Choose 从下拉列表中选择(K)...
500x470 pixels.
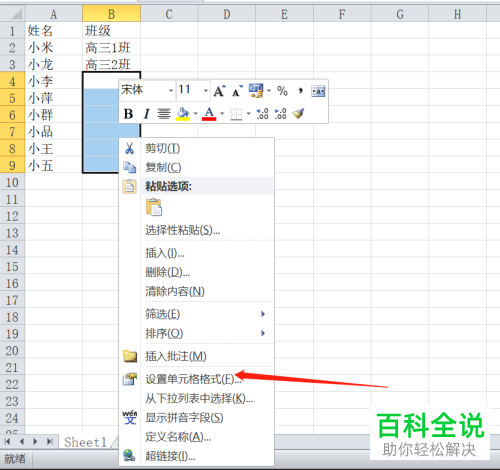[x=197, y=398]
